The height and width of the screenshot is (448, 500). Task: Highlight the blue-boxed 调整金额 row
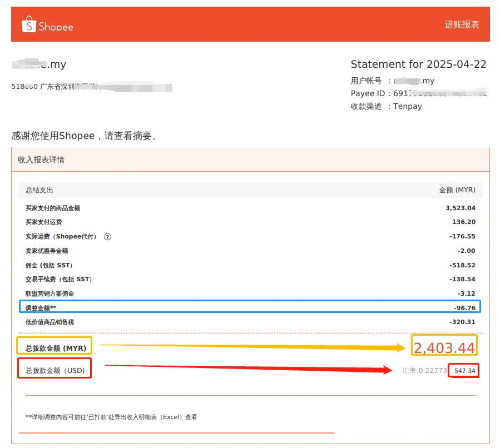pyautogui.click(x=250, y=306)
